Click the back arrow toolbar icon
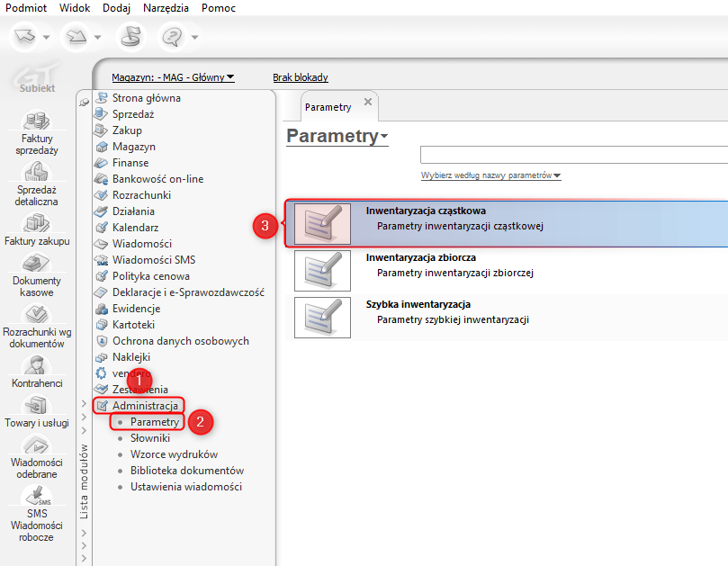Viewport: 728px width, 566px height. [24, 36]
